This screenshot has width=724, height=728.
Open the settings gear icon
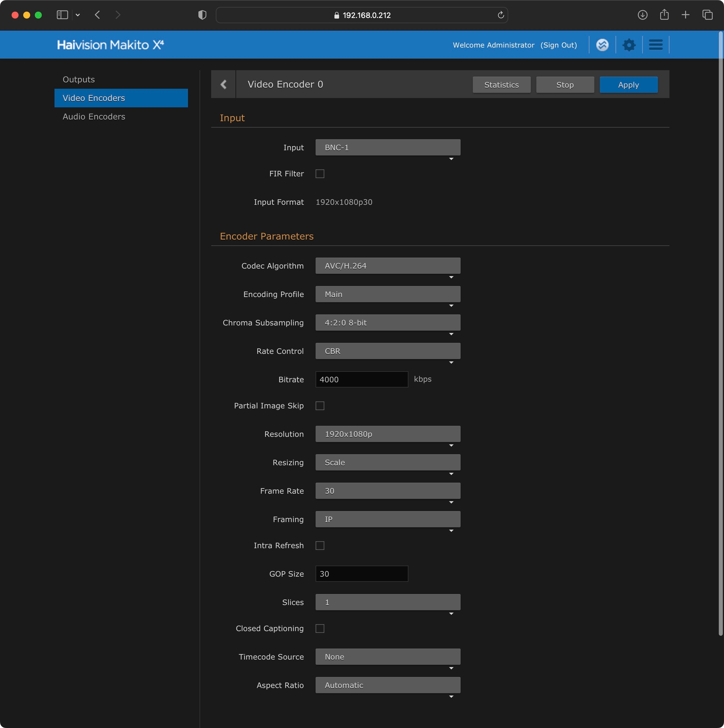[x=629, y=45]
